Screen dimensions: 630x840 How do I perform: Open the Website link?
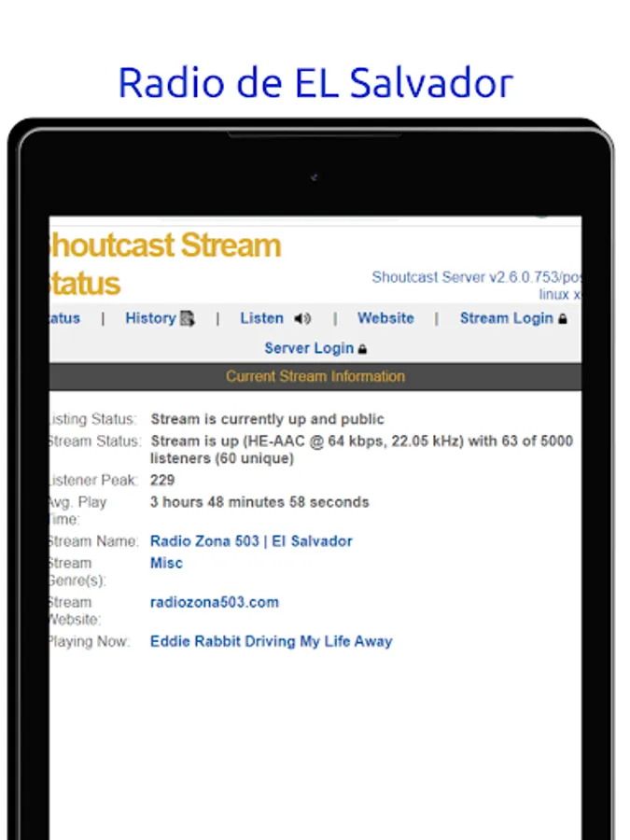(x=385, y=318)
